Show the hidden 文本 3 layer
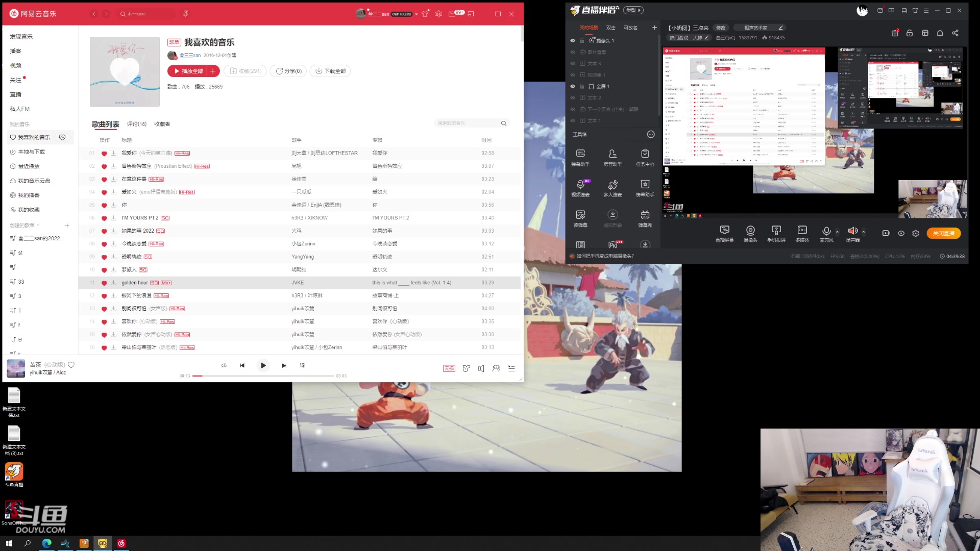980x551 pixels. pyautogui.click(x=573, y=64)
